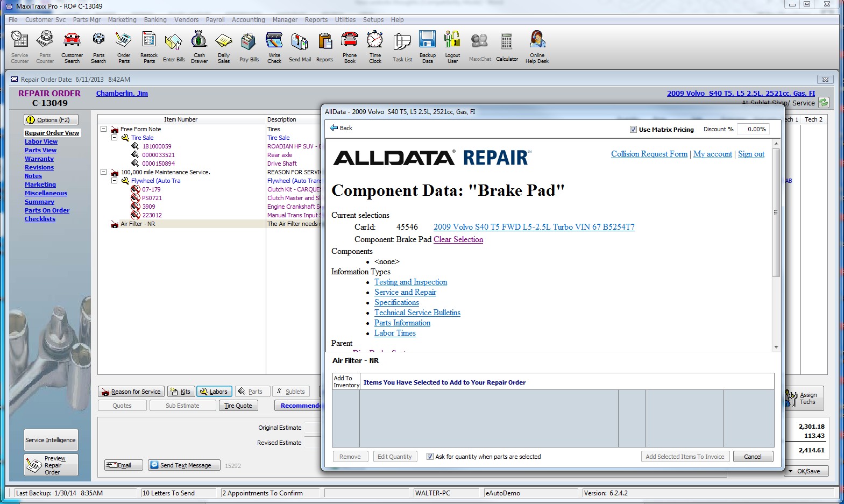Image resolution: width=844 pixels, height=504 pixels.
Task: Open Pay Bills tool
Action: click(249, 47)
